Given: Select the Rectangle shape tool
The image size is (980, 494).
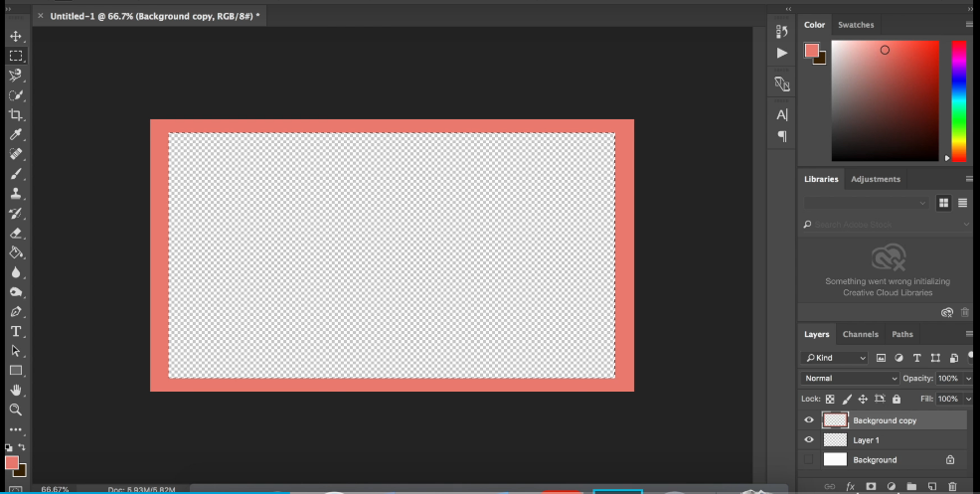Looking at the screenshot, I should [16, 370].
